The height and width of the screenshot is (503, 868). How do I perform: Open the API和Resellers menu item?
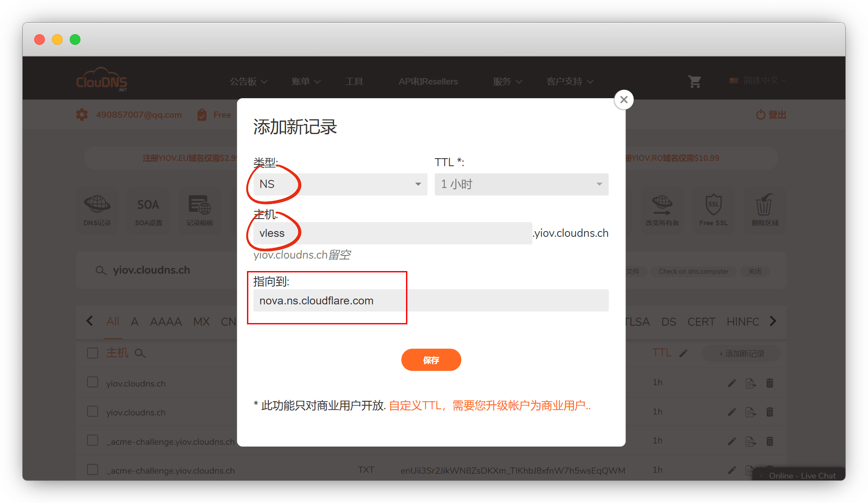point(428,81)
